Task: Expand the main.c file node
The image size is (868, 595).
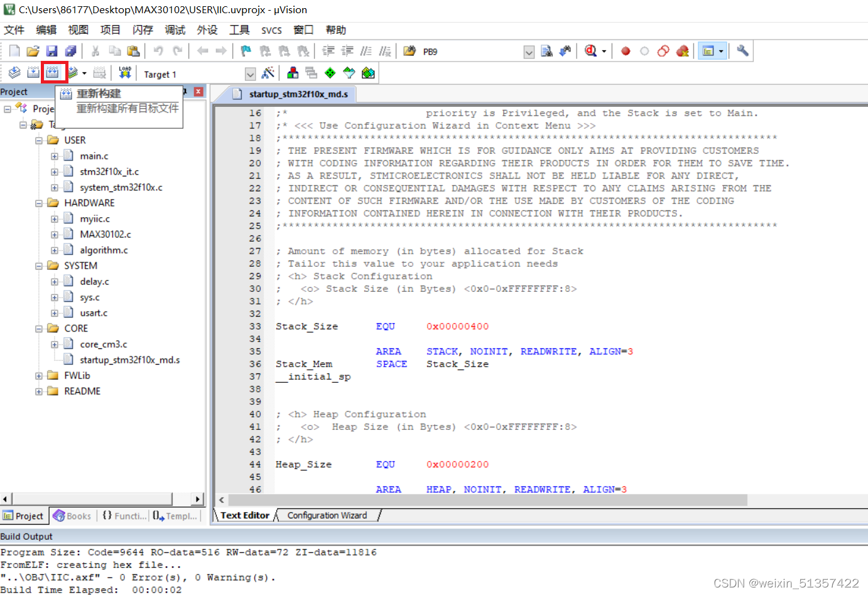Action: [x=55, y=156]
